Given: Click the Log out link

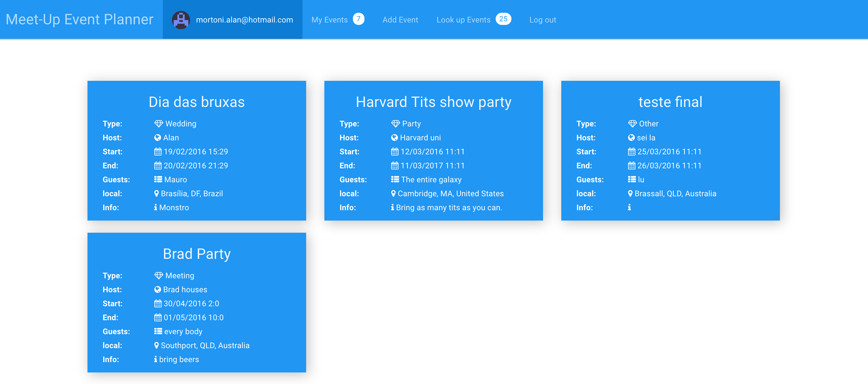Looking at the screenshot, I should 542,20.
